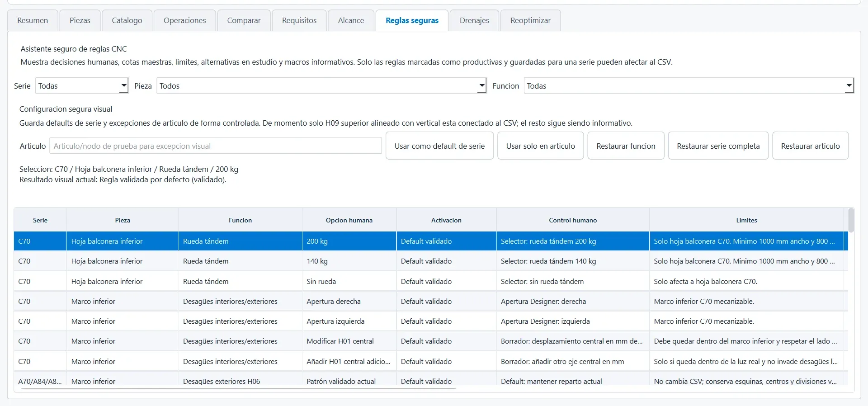The width and height of the screenshot is (868, 406).
Task: Select the 140 kg table cell
Action: point(349,261)
